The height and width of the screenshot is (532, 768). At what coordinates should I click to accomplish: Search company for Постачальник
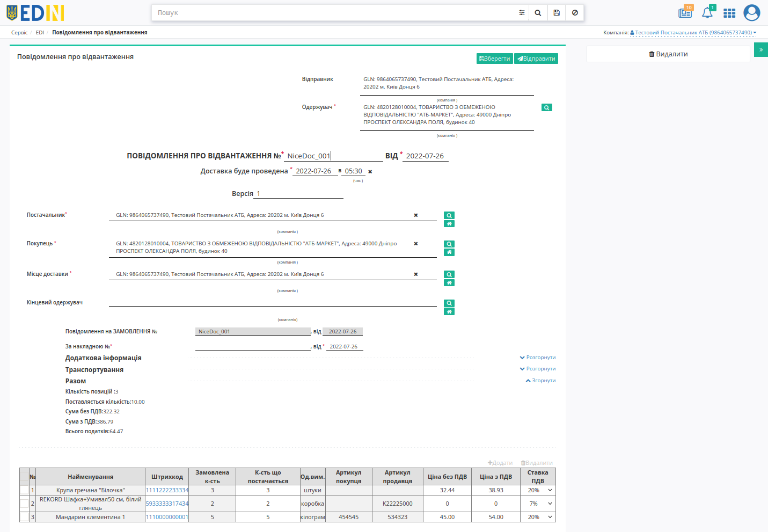click(449, 215)
